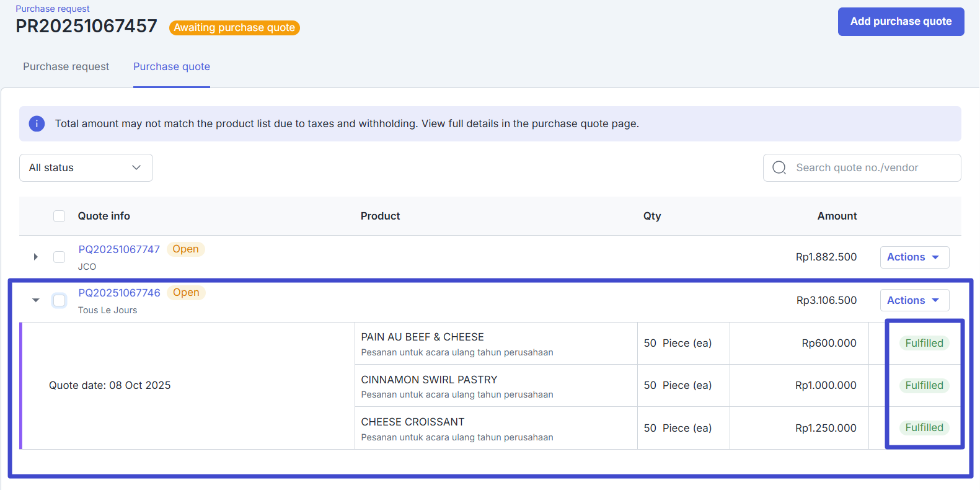The image size is (980, 490).
Task: Click the info icon in the notice banner
Action: (x=37, y=123)
